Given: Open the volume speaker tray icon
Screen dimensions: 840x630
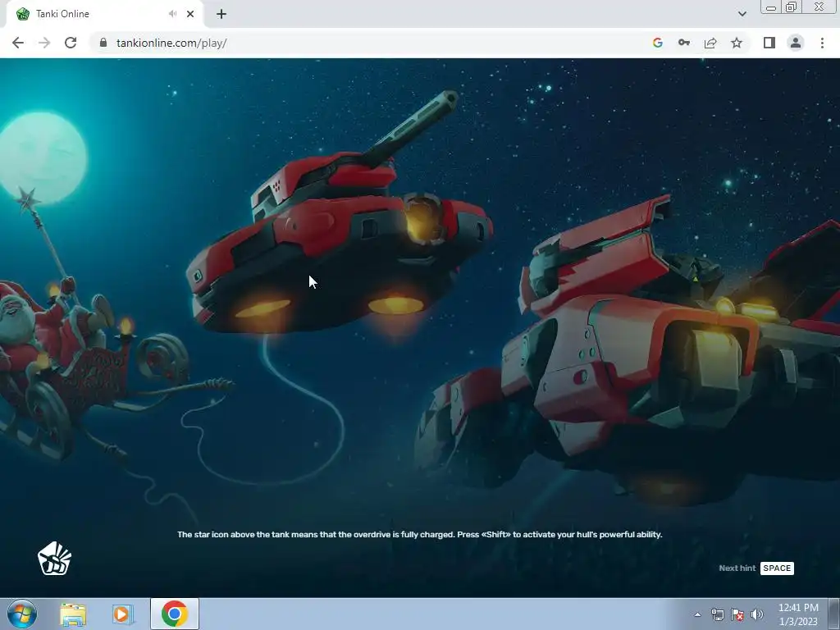Looking at the screenshot, I should pos(756,614).
